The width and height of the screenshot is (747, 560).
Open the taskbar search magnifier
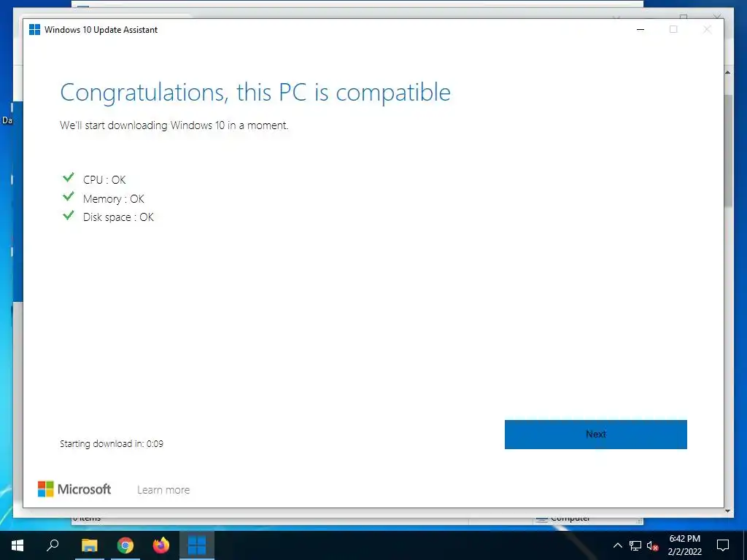[x=53, y=545]
